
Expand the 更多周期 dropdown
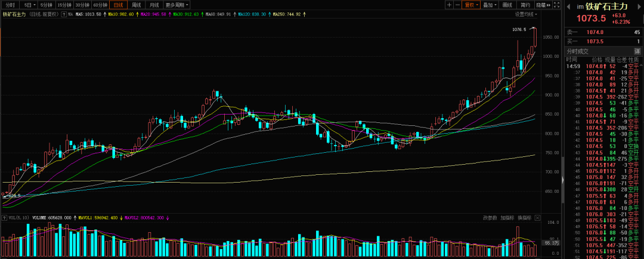click(x=177, y=5)
